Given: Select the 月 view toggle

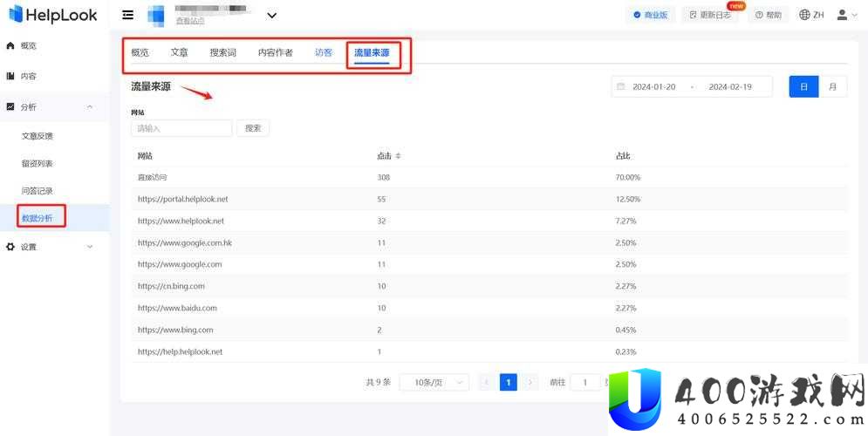Looking at the screenshot, I should [832, 87].
